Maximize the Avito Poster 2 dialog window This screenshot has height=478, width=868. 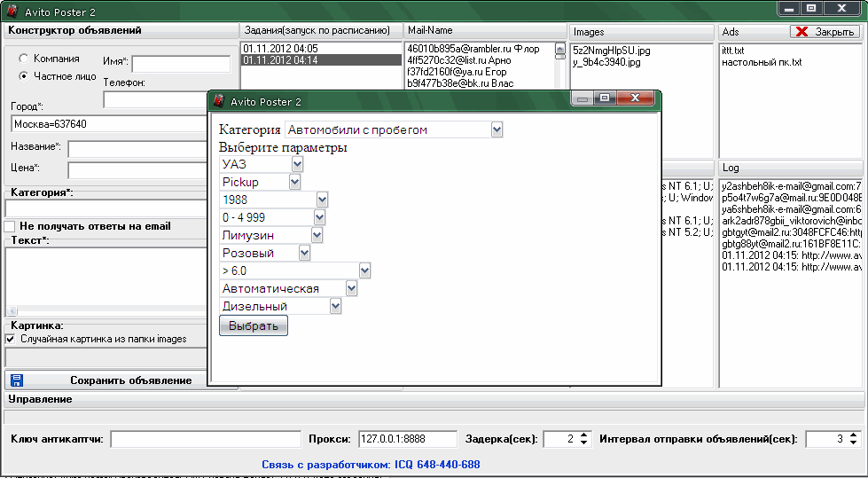[x=605, y=98]
